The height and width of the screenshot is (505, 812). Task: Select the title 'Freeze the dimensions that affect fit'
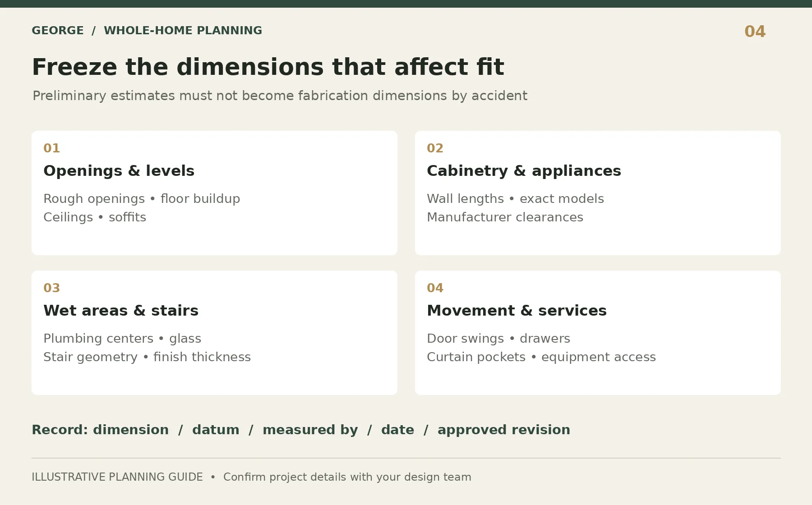268,67
